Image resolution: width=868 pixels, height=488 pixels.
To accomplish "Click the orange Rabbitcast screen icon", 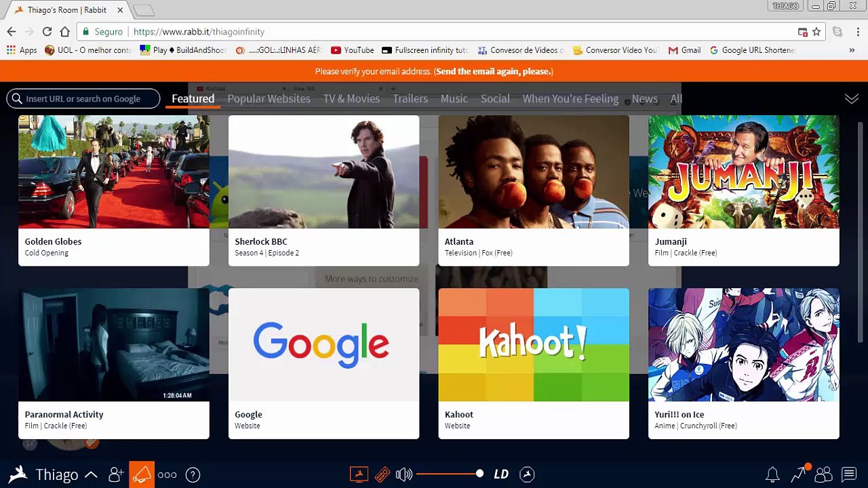I will (x=359, y=474).
